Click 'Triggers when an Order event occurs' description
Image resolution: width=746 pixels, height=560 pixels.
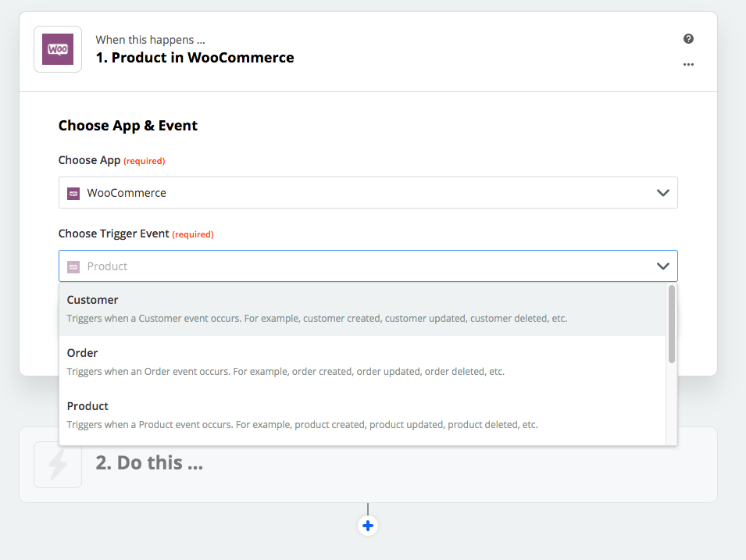(285, 372)
